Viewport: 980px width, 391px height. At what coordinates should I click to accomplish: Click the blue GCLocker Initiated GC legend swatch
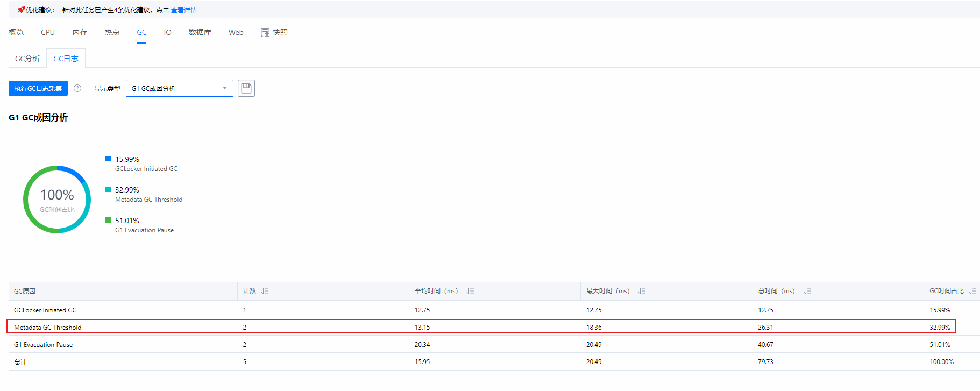point(108,159)
